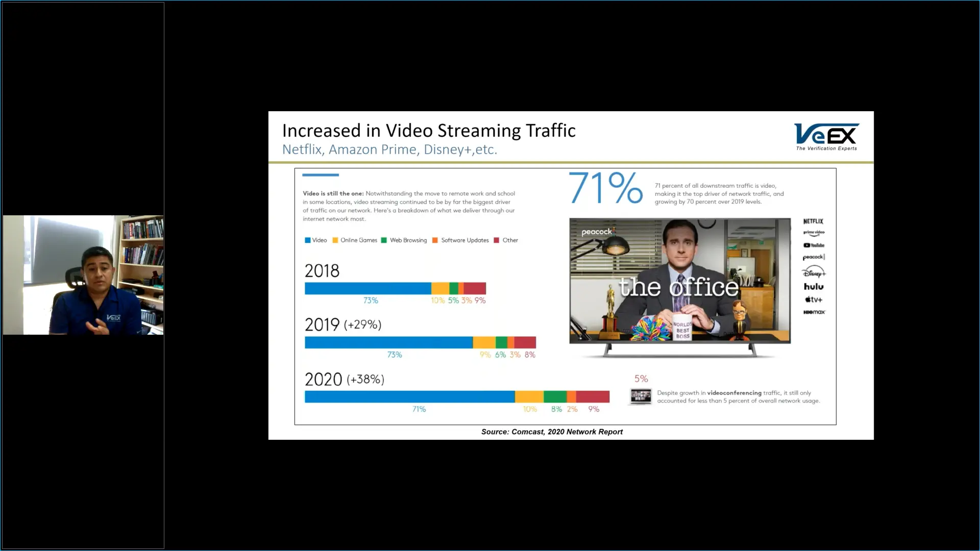The height and width of the screenshot is (551, 980).
Task: Click the '71%' label under 2020 bar
Action: [419, 409]
